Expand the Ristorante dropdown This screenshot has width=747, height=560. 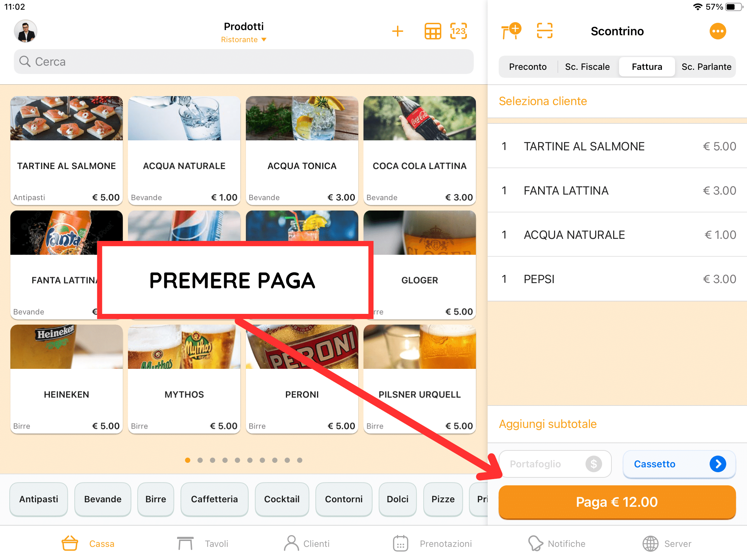click(x=244, y=40)
